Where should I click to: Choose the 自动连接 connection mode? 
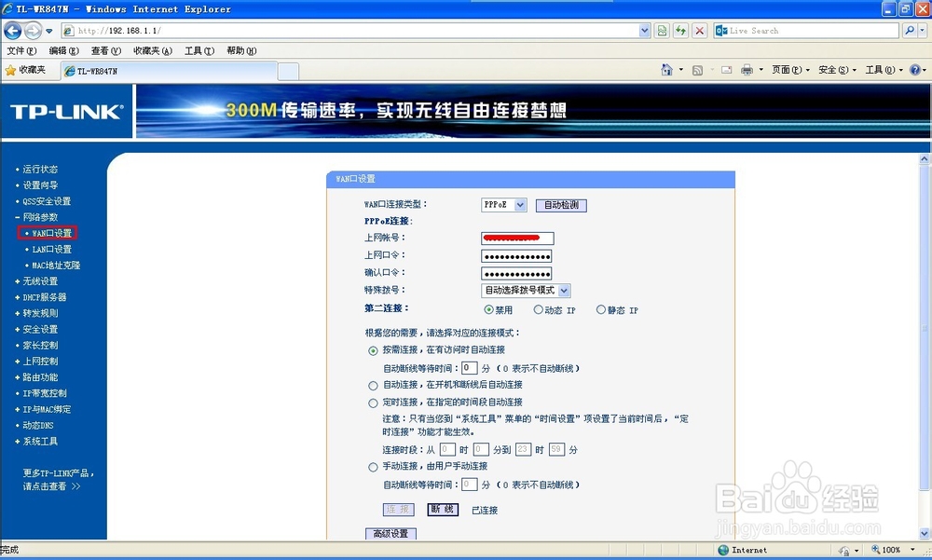374,384
